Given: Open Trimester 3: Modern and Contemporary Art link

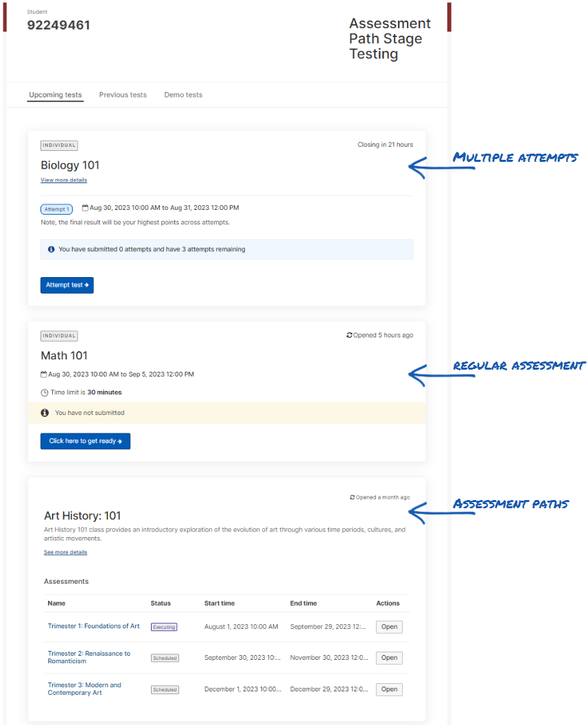Looking at the screenshot, I should [84, 689].
